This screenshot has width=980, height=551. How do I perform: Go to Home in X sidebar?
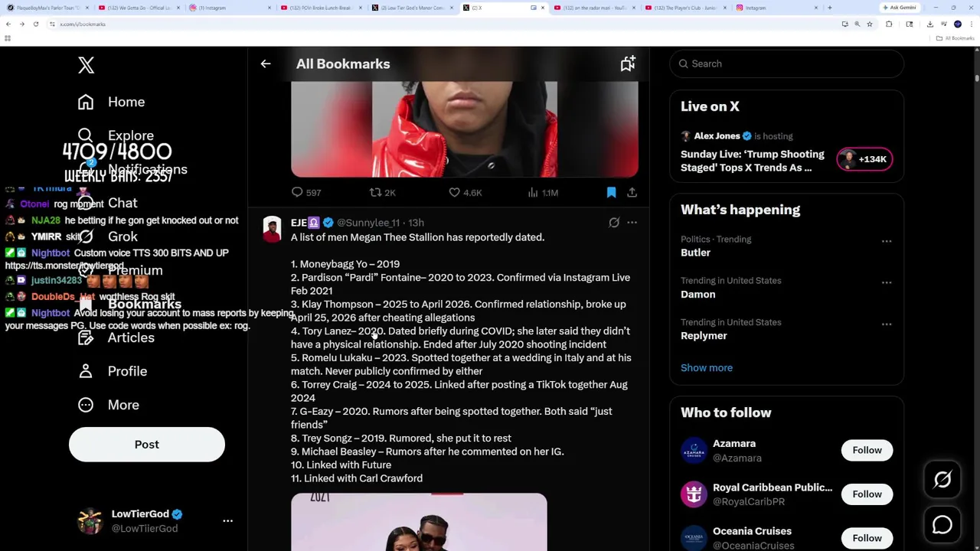pos(111,102)
